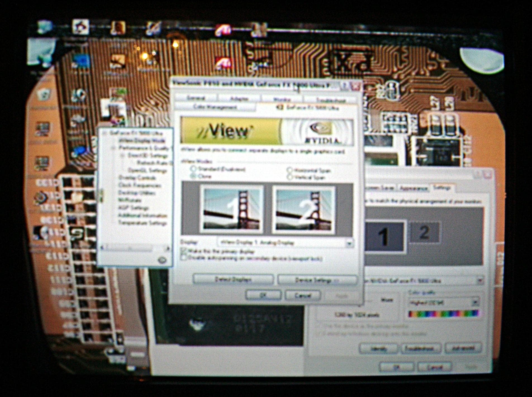Click OK in the Display Properties window
This screenshot has width=532, height=397.
click(x=396, y=367)
